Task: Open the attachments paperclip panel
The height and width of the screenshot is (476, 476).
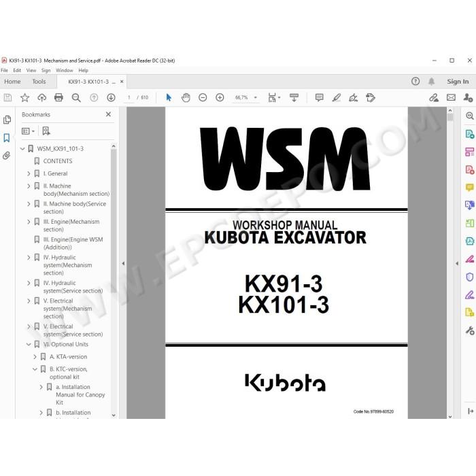Action: click(x=6, y=156)
